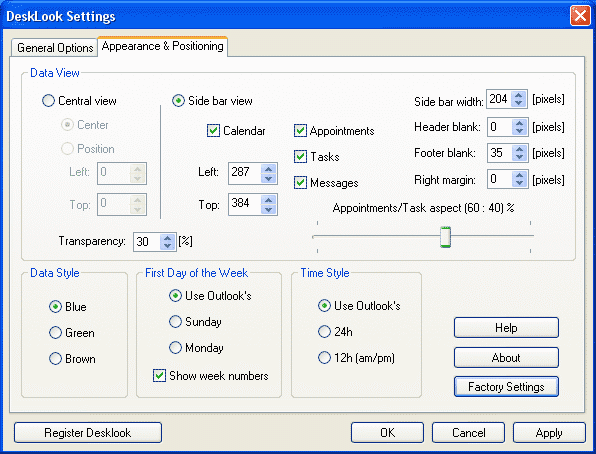596x454 pixels.
Task: Toggle Show week numbers option
Action: 159,375
